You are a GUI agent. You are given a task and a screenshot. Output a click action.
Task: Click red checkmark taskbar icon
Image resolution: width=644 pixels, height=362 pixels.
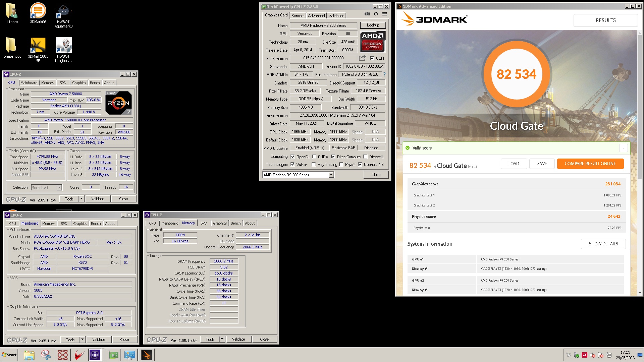(79, 355)
